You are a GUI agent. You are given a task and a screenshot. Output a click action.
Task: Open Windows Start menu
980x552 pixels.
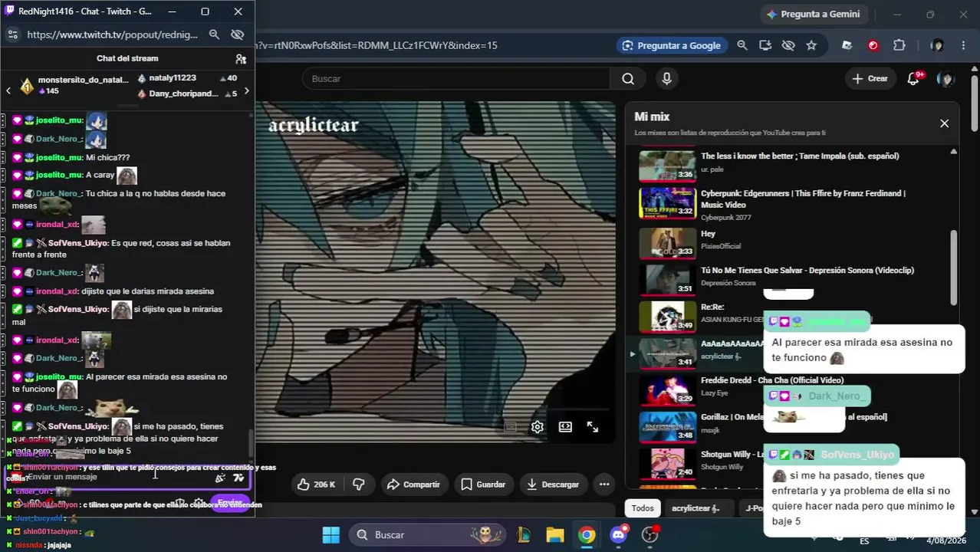point(331,534)
